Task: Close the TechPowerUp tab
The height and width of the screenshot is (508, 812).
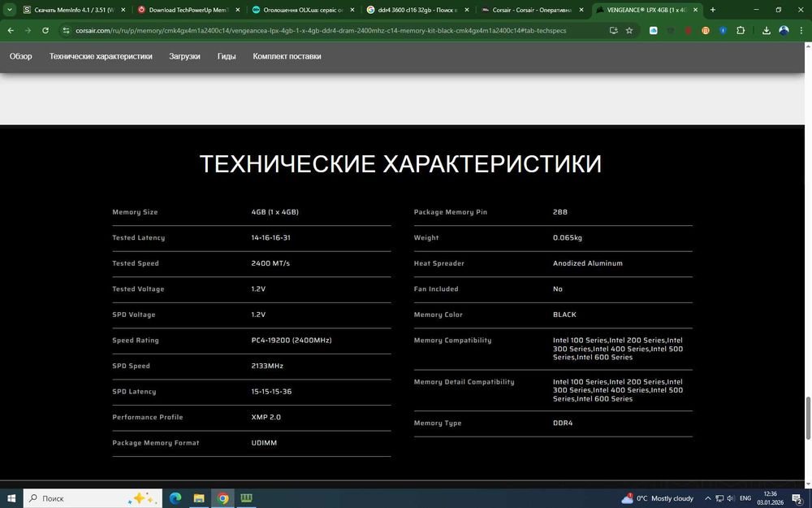Action: coord(238,10)
